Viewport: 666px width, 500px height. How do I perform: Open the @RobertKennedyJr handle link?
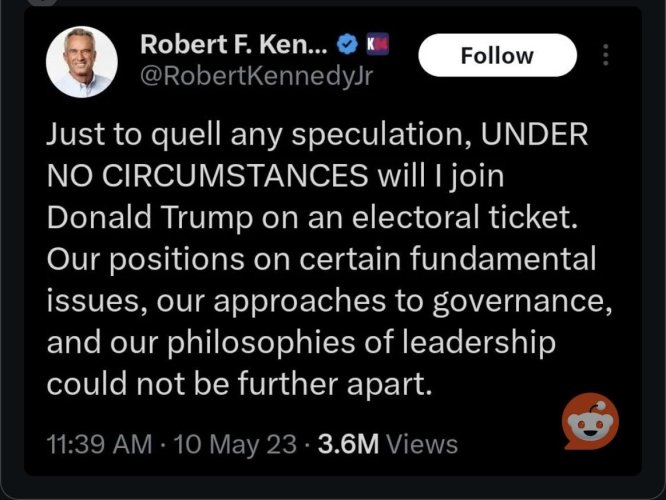coord(257,76)
